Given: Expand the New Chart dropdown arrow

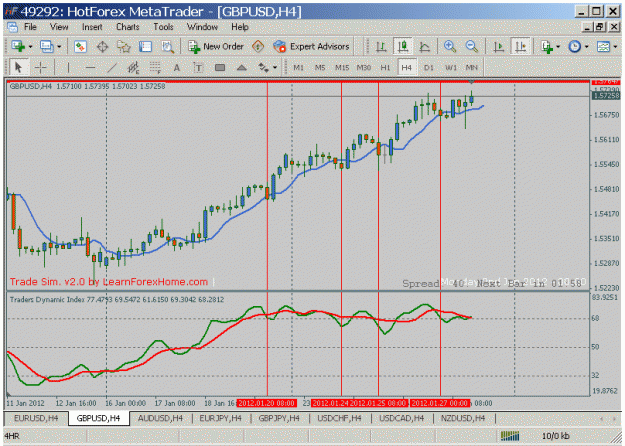Looking at the screenshot, I should tap(30, 47).
